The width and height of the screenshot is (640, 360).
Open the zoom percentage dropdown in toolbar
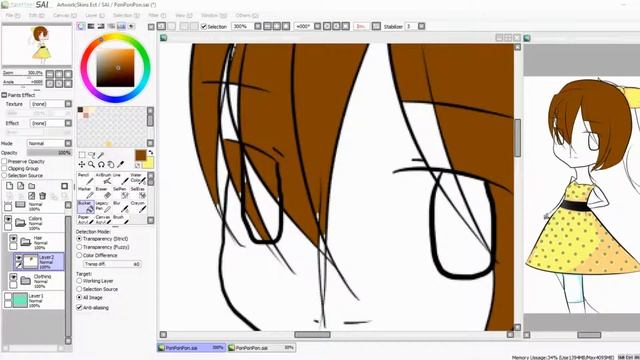click(x=258, y=26)
